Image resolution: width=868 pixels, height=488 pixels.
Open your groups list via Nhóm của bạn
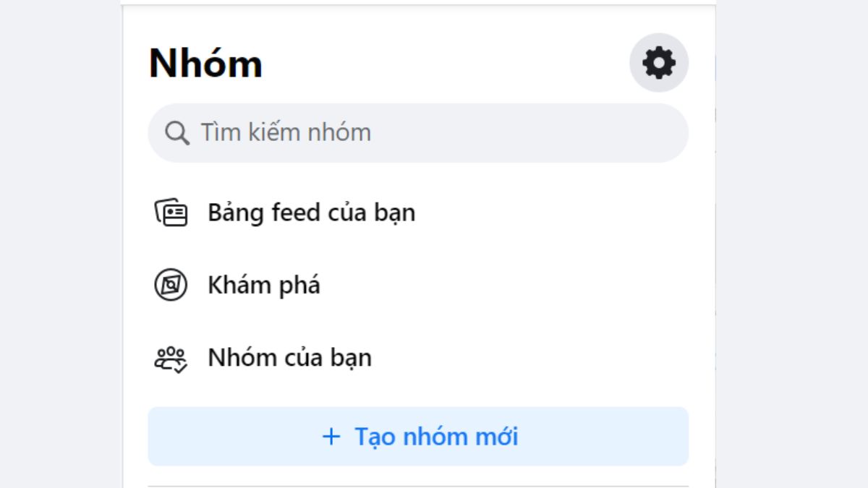(289, 357)
